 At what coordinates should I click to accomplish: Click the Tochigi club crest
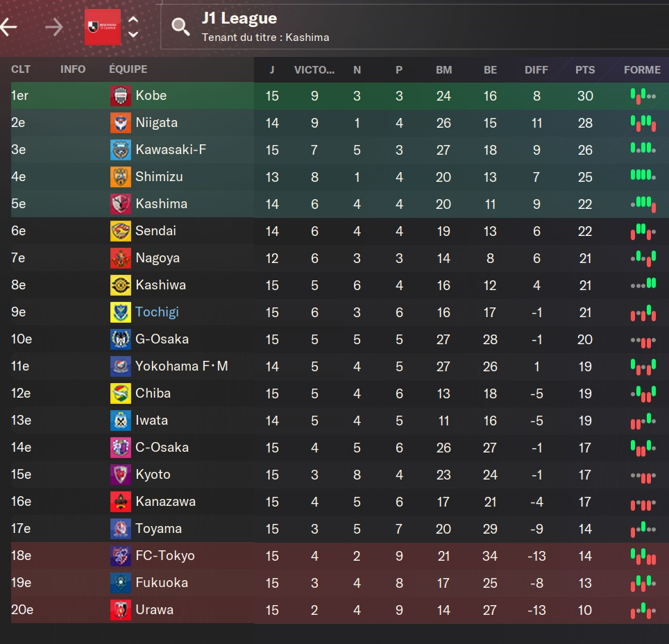[x=121, y=312]
